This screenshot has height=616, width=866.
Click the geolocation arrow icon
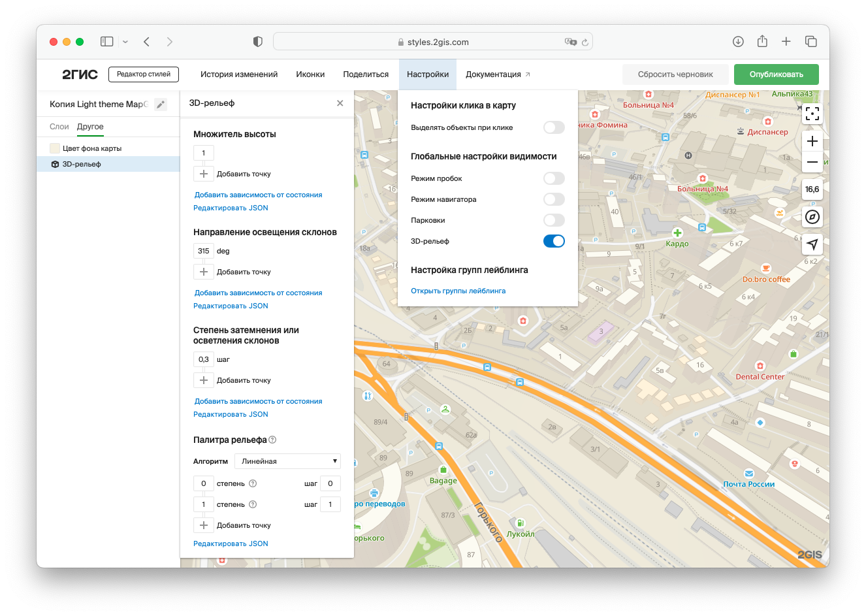(x=812, y=244)
